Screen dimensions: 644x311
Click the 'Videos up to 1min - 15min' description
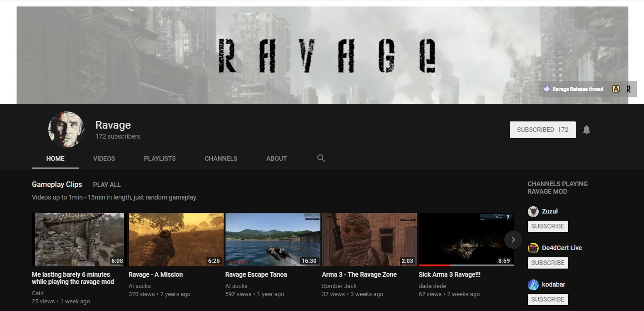[114, 197]
